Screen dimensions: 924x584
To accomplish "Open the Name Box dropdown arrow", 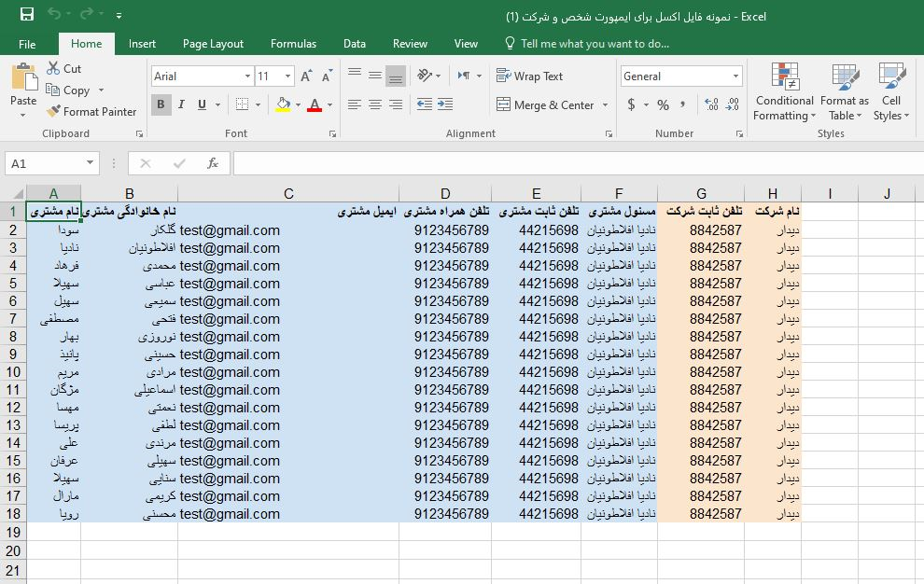I will point(90,163).
